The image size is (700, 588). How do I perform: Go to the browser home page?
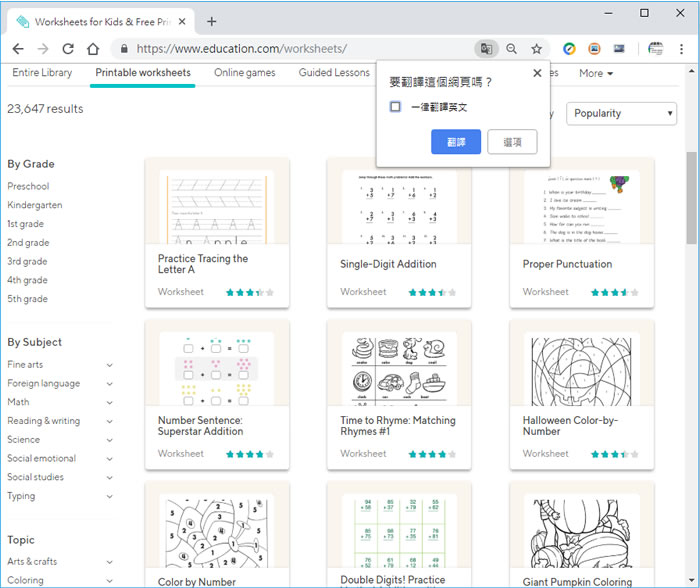tap(93, 48)
